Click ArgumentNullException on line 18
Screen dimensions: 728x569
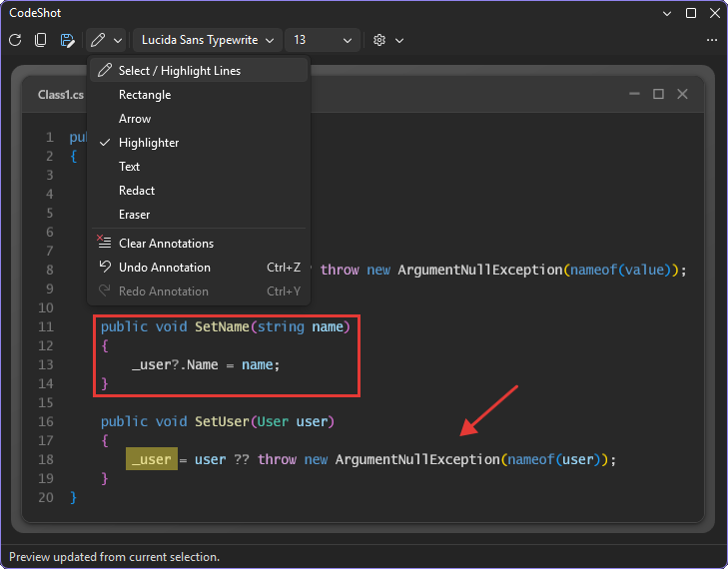click(417, 460)
